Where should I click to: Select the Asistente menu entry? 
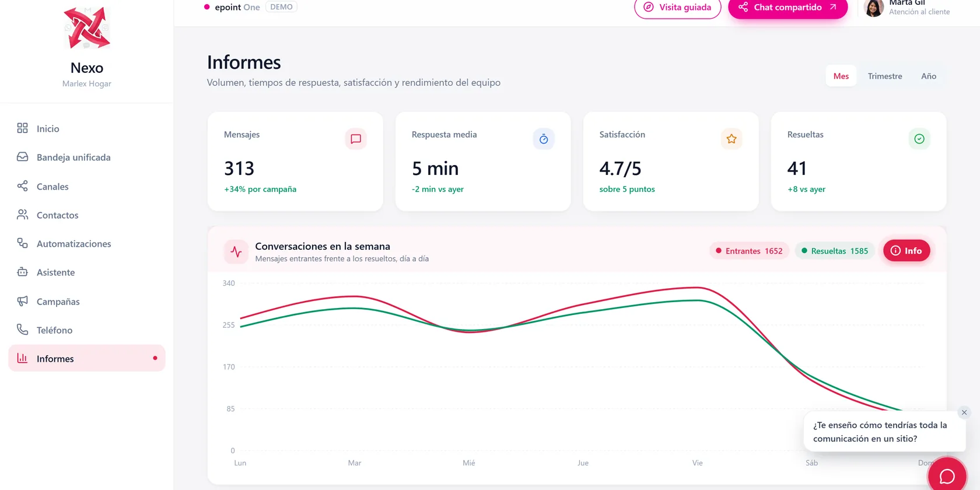click(x=87, y=272)
